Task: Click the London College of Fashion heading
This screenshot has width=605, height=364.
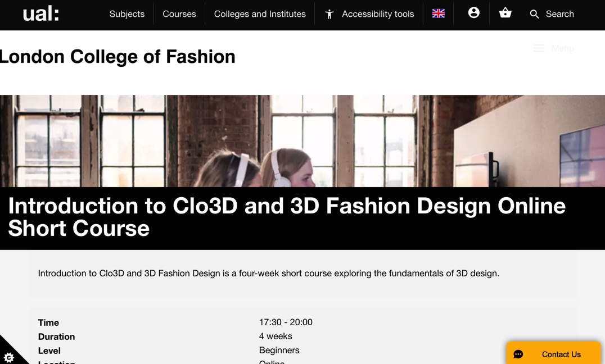Action: (x=118, y=57)
